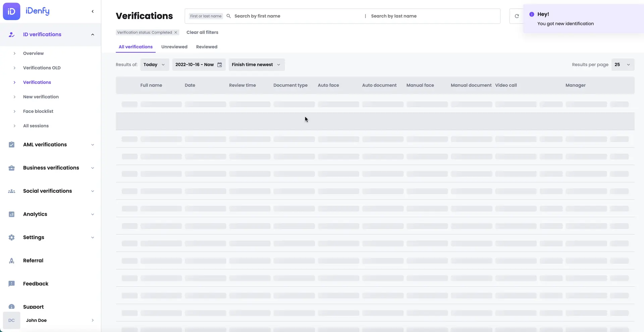Screen dimensions: 644x332
Task: Collapse the ID verifications section
Action: click(93, 35)
